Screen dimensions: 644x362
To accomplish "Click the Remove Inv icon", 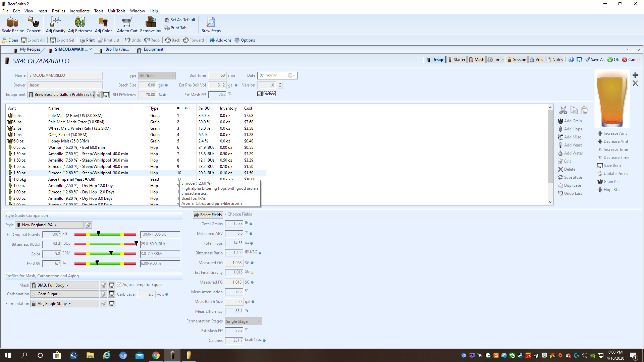I will [x=151, y=25].
